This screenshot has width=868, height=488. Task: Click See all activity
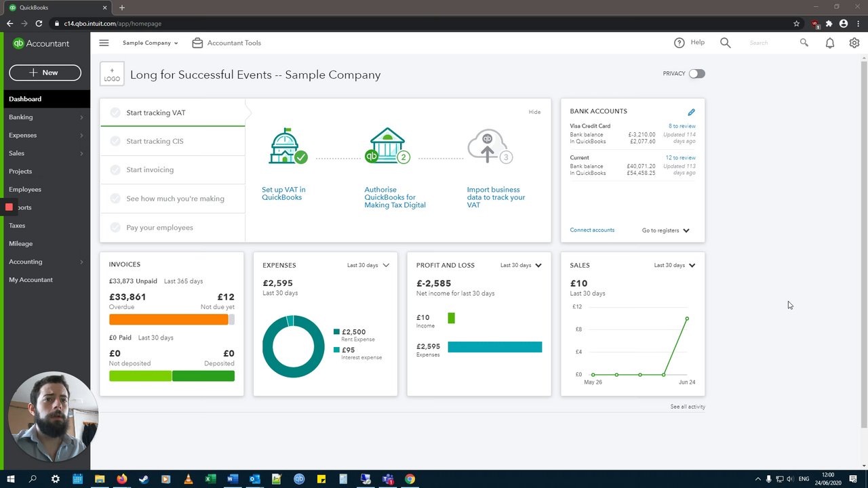[x=688, y=407]
